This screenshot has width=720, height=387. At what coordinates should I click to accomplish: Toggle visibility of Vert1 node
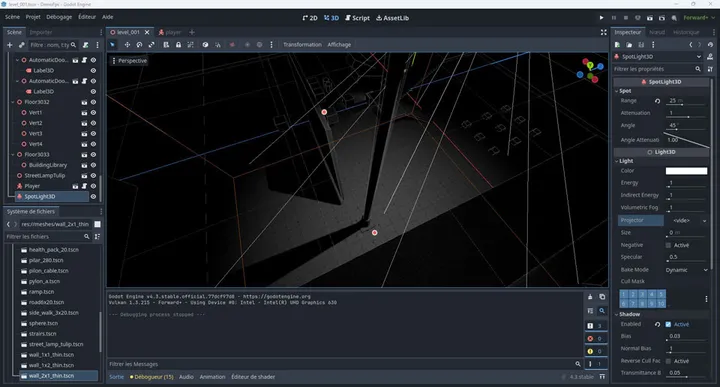(x=93, y=112)
